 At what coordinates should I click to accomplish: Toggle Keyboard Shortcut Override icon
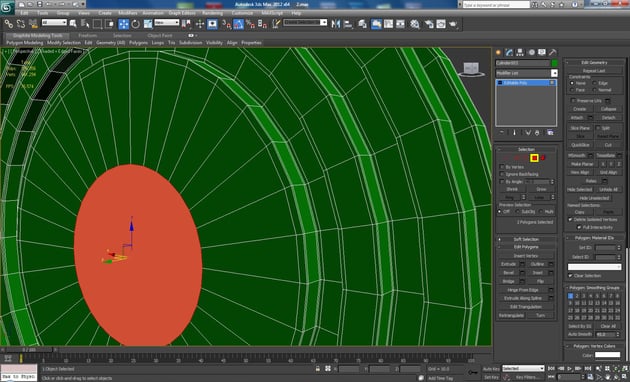212,24
